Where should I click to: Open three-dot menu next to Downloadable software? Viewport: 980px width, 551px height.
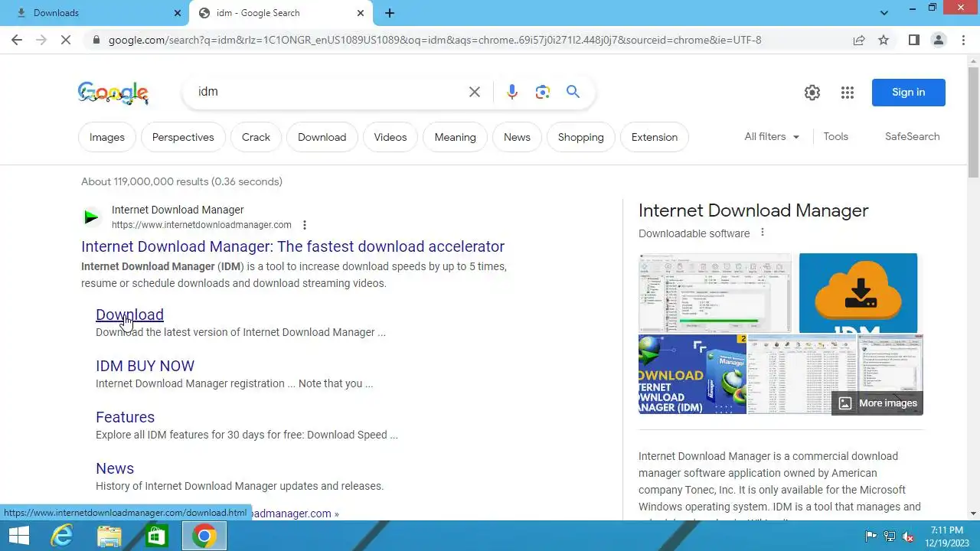click(x=762, y=233)
